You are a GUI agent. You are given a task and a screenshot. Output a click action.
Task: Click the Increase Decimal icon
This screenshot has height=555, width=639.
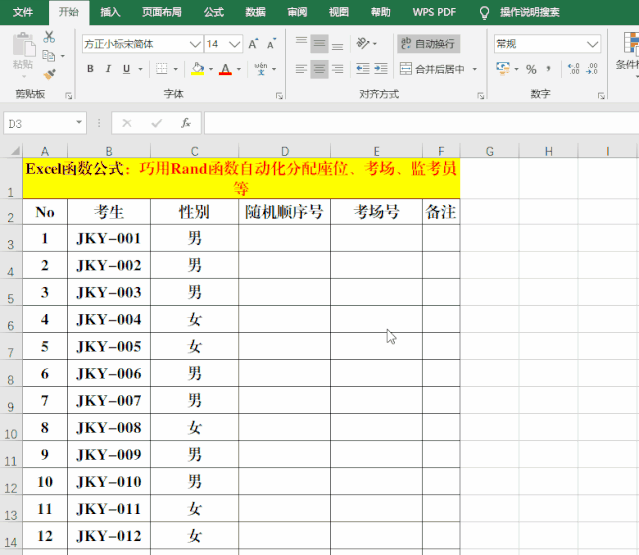573,69
